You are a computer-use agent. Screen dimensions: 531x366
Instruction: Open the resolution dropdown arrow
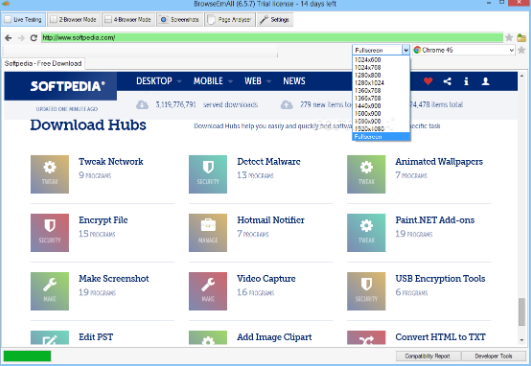406,50
